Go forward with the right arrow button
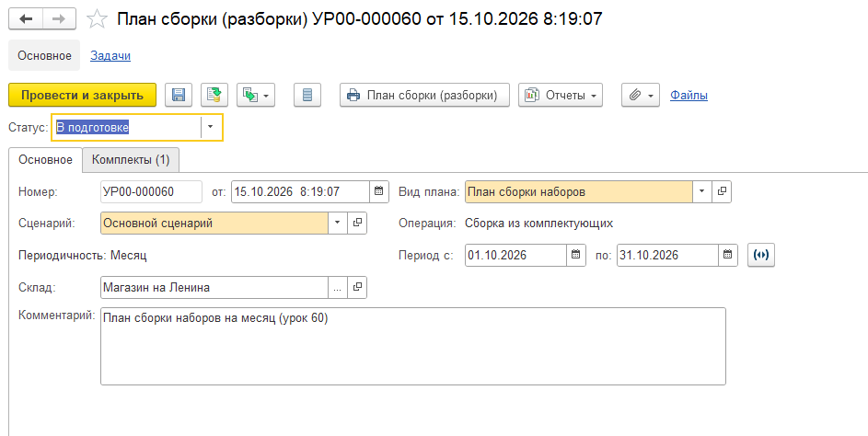This screenshot has width=868, height=436. 59,18
